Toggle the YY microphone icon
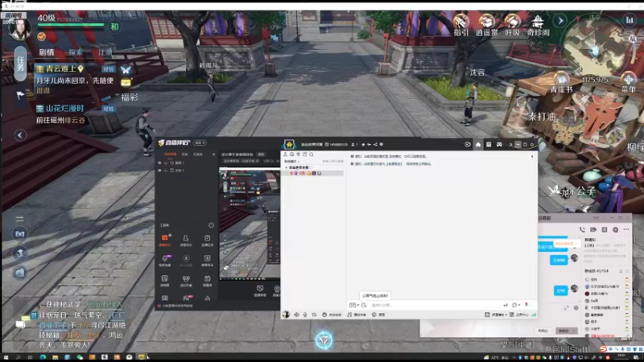This screenshot has height=362, width=644. pos(305,315)
